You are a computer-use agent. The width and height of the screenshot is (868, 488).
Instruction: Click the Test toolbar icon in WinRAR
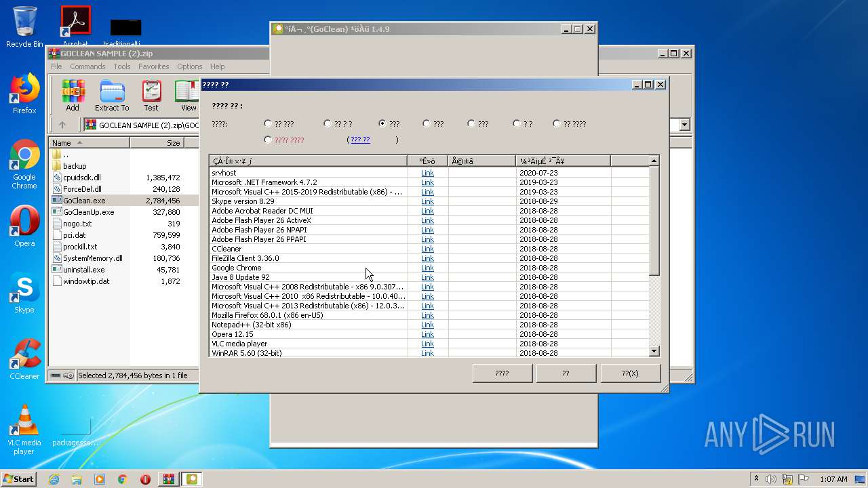[151, 96]
